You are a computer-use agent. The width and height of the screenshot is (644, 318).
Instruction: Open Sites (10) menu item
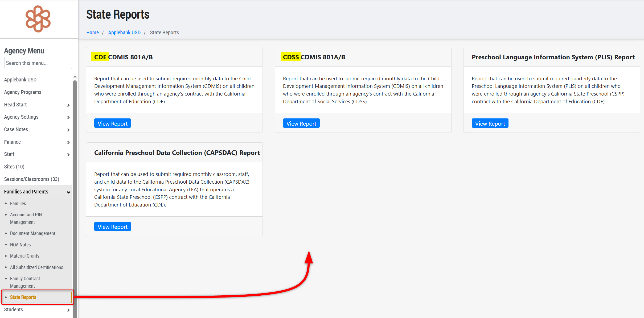click(14, 167)
